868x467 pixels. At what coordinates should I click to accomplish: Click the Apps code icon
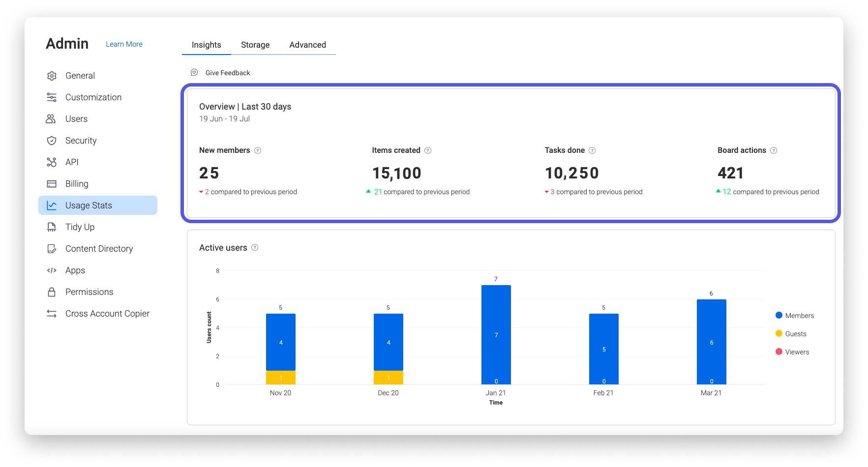(52, 270)
